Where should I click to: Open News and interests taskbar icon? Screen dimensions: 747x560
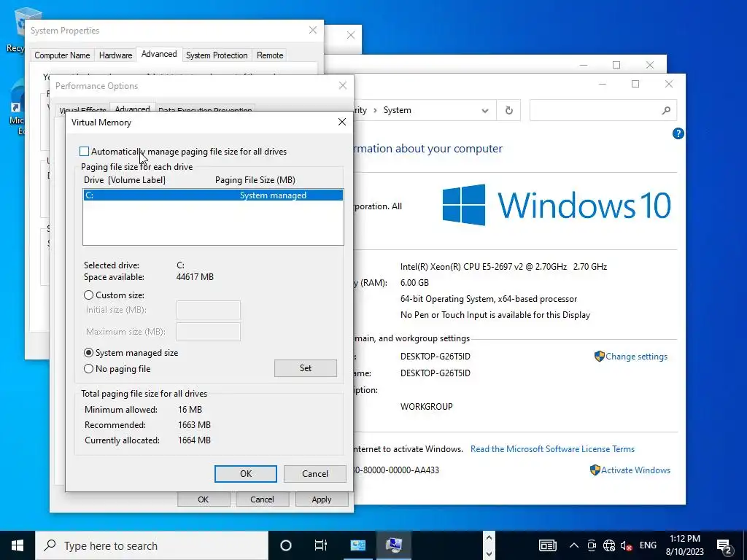(x=547, y=545)
